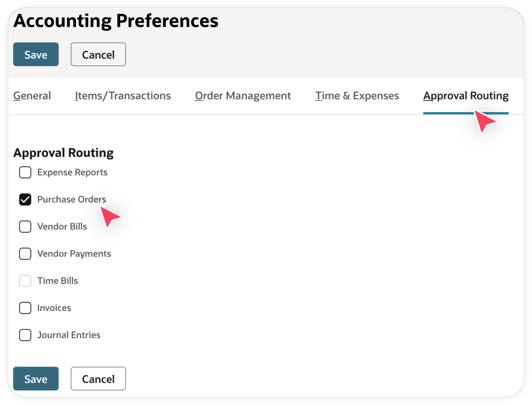Click the top Save button

[36, 54]
